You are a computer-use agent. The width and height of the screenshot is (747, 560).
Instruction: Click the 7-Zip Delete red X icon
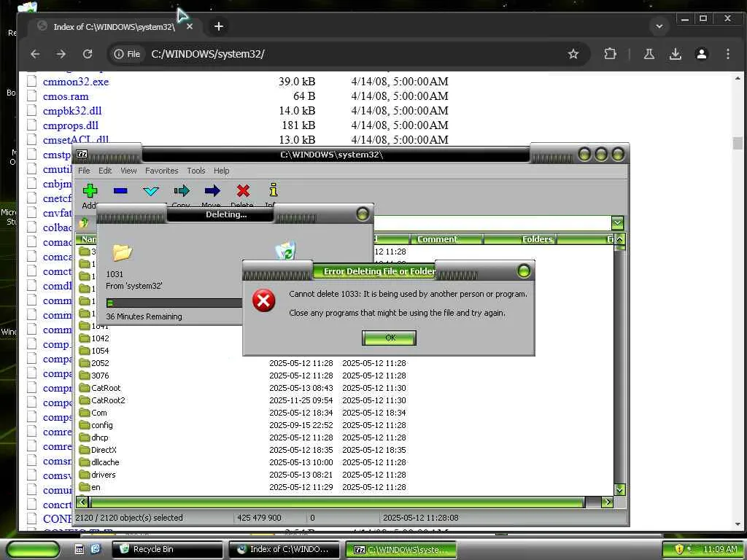point(243,191)
